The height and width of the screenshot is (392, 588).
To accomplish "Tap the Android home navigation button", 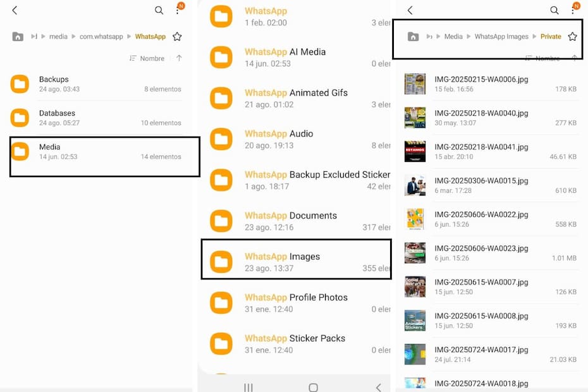I will (313, 387).
